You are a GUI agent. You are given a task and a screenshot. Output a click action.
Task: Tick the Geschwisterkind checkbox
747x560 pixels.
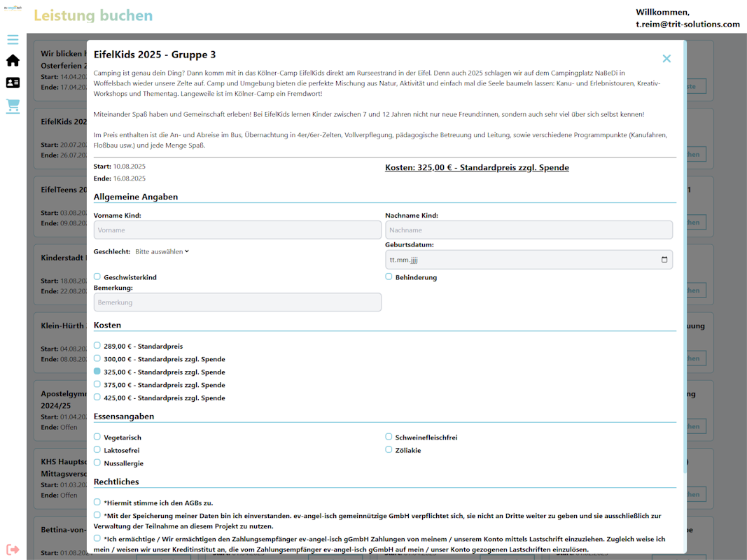pyautogui.click(x=97, y=276)
